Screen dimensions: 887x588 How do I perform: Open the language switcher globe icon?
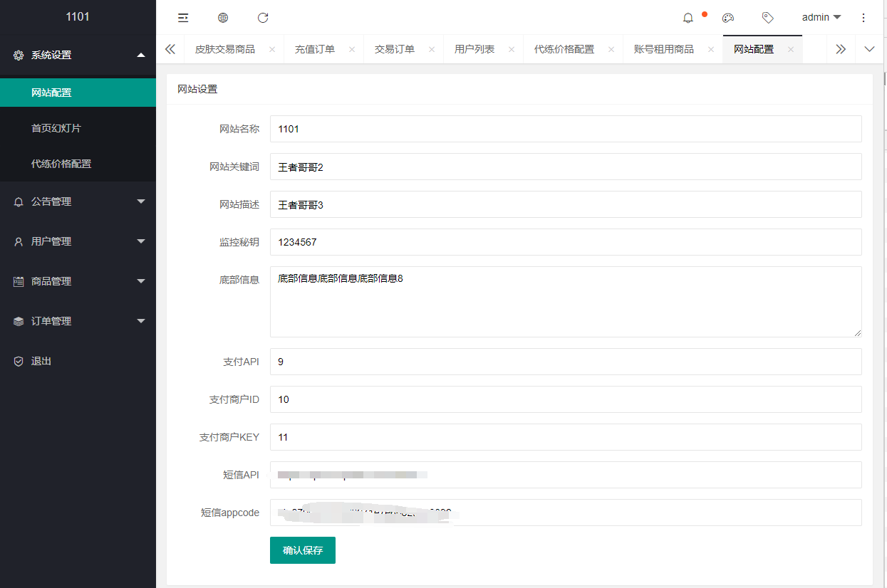[x=223, y=18]
